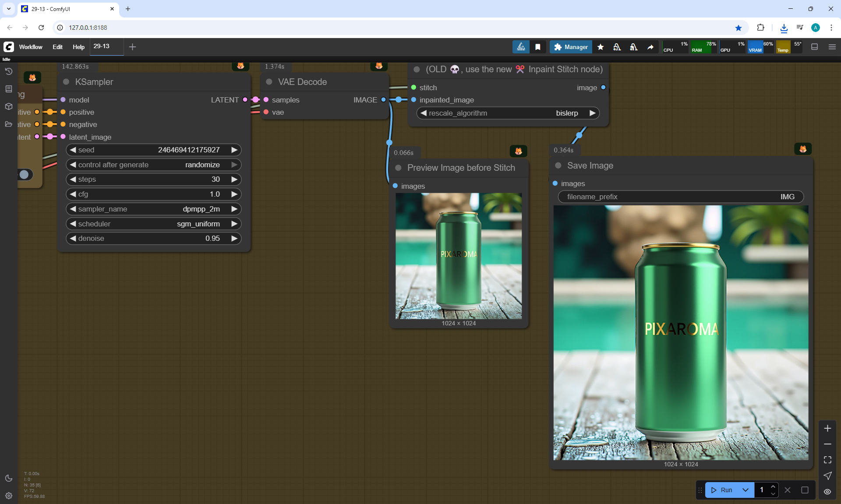Toggle link visibility eye icon

[827, 491]
